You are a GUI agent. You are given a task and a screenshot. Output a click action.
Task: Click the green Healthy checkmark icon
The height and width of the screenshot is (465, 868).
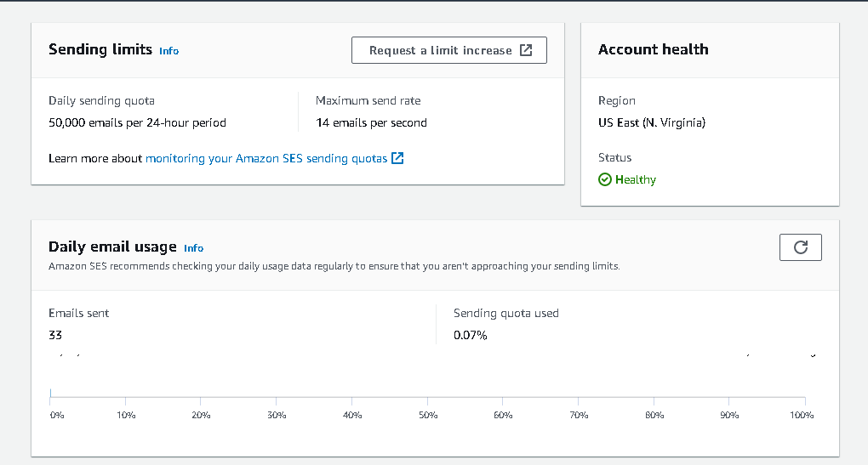point(605,179)
